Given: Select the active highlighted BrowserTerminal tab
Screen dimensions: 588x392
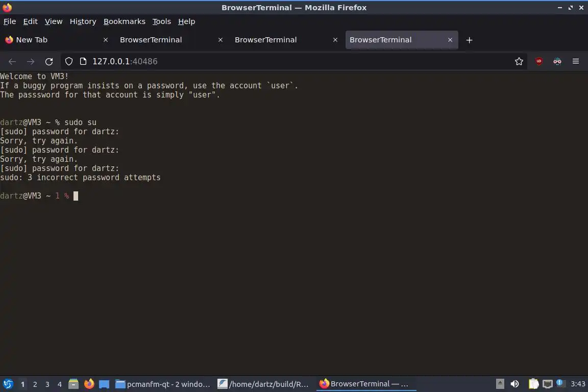Looking at the screenshot, I should [x=402, y=40].
